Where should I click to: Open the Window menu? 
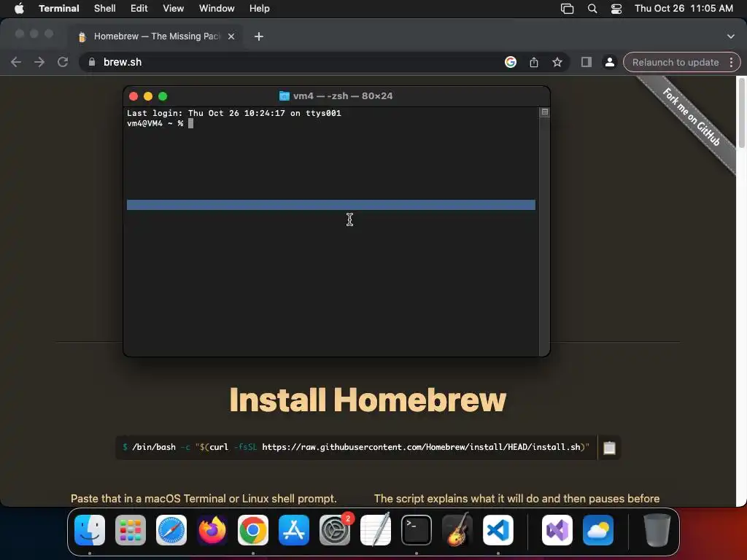tap(217, 8)
